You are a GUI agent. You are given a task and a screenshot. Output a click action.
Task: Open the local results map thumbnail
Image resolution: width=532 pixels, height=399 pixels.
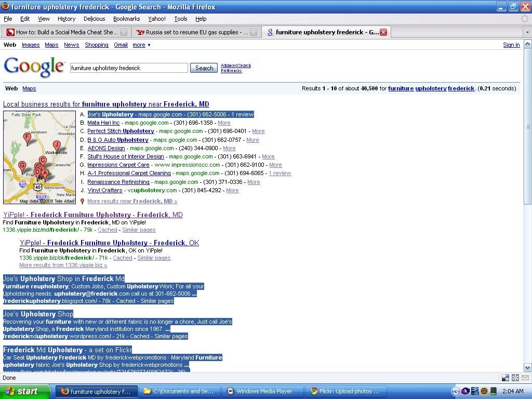(x=39, y=157)
